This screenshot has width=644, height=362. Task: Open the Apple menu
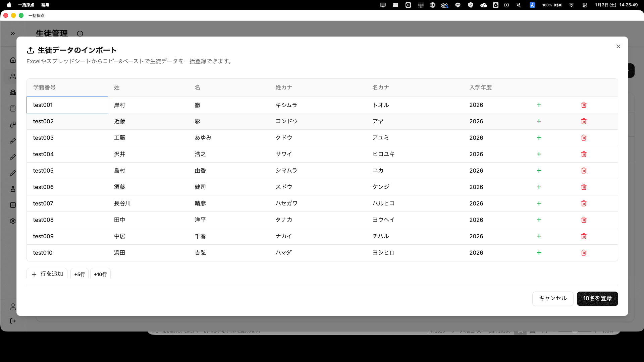coord(9,5)
